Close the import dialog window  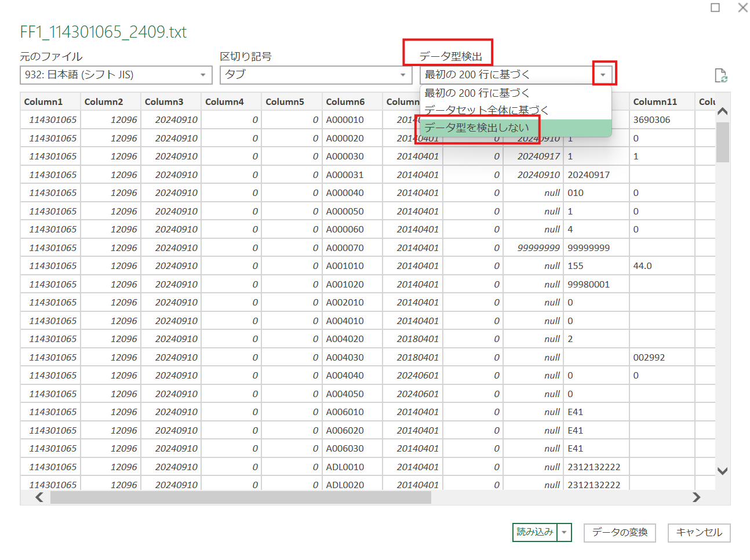(x=742, y=8)
